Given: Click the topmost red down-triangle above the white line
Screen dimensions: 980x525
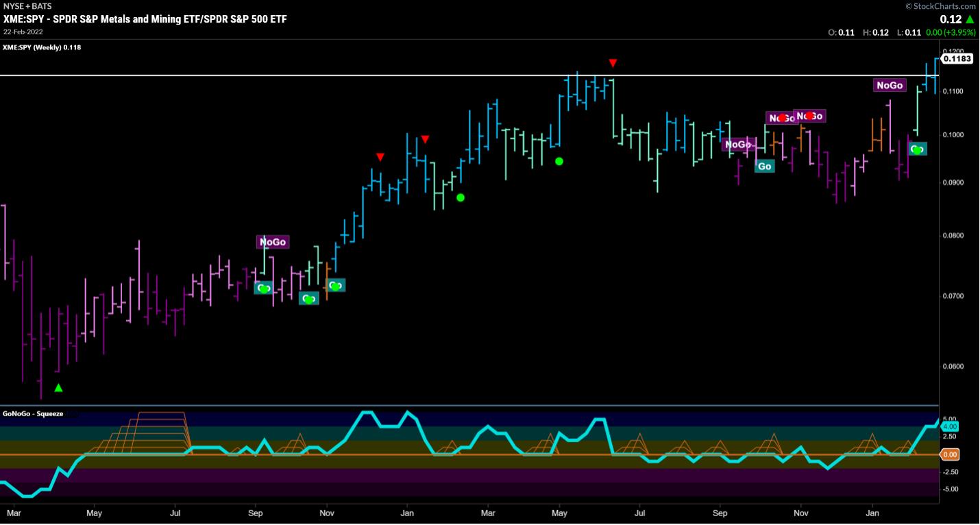Looking at the screenshot, I should point(613,64).
